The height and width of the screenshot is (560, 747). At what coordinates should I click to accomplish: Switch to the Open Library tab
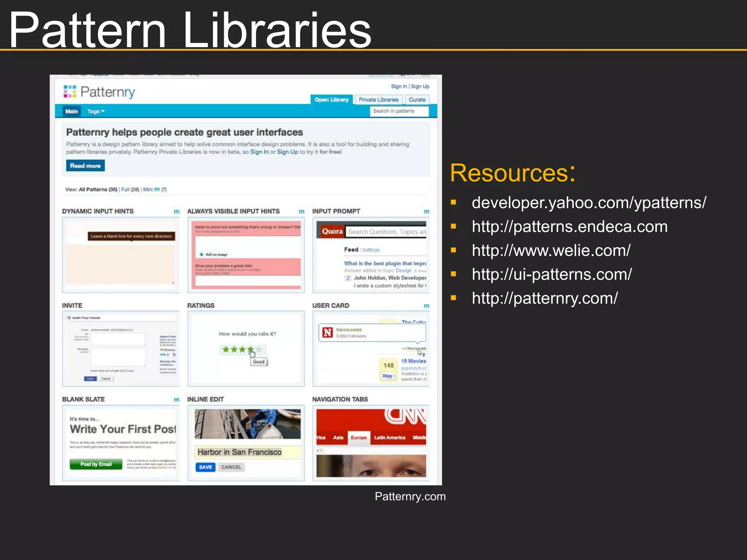tap(332, 100)
